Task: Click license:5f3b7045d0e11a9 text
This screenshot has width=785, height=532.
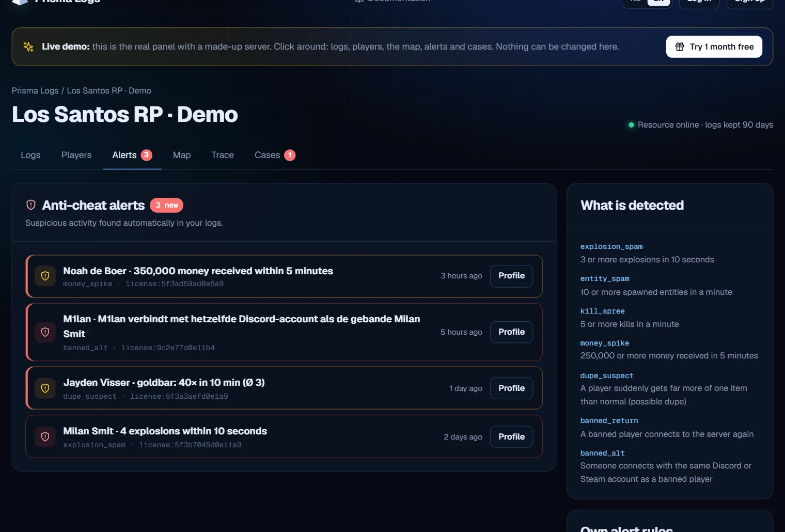Action: (190, 445)
